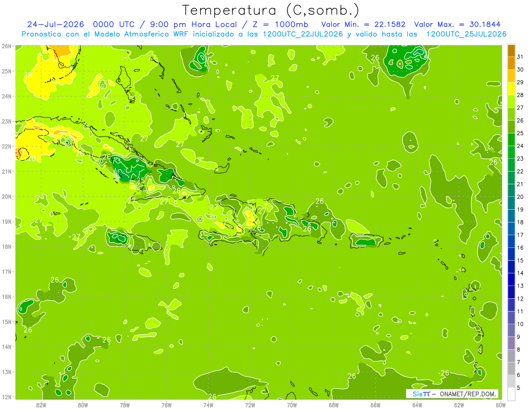The image size is (532, 411).
Task: Click the 13N latitude axis label
Action: pyautogui.click(x=6, y=372)
